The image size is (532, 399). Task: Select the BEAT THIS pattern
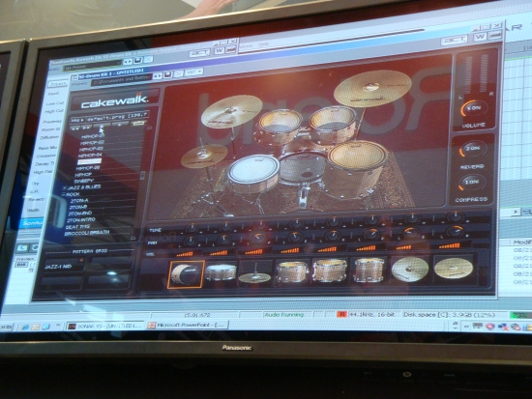point(78,226)
